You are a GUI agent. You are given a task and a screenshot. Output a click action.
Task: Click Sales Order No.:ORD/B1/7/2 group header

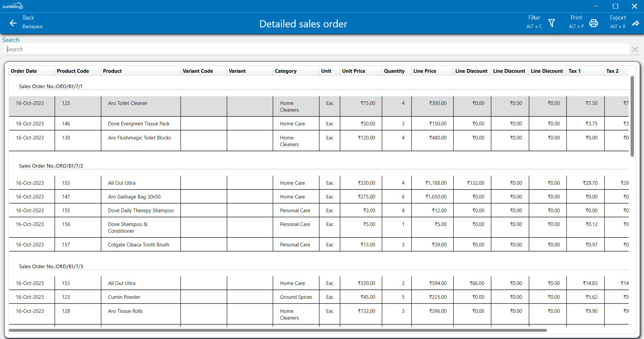[x=51, y=166]
